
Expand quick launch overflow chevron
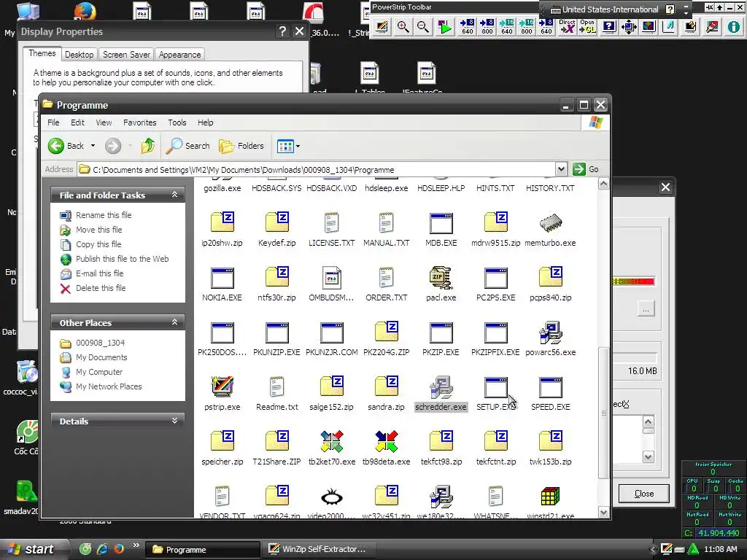pos(136,545)
